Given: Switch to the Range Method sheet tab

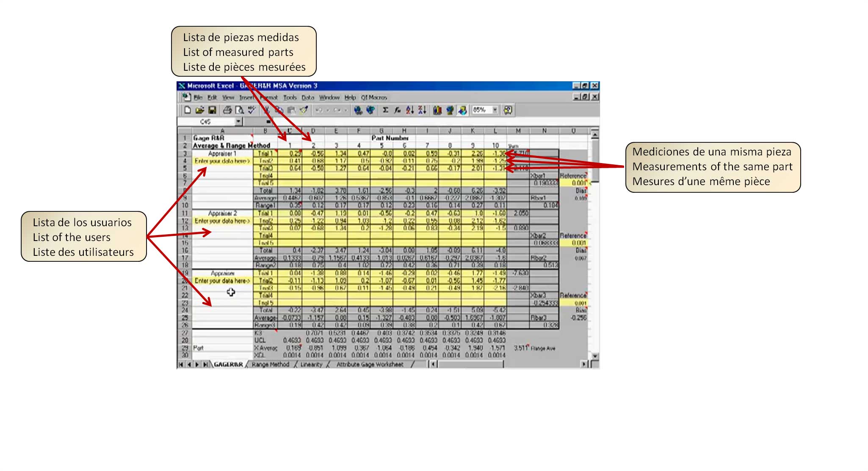Looking at the screenshot, I should (271, 364).
